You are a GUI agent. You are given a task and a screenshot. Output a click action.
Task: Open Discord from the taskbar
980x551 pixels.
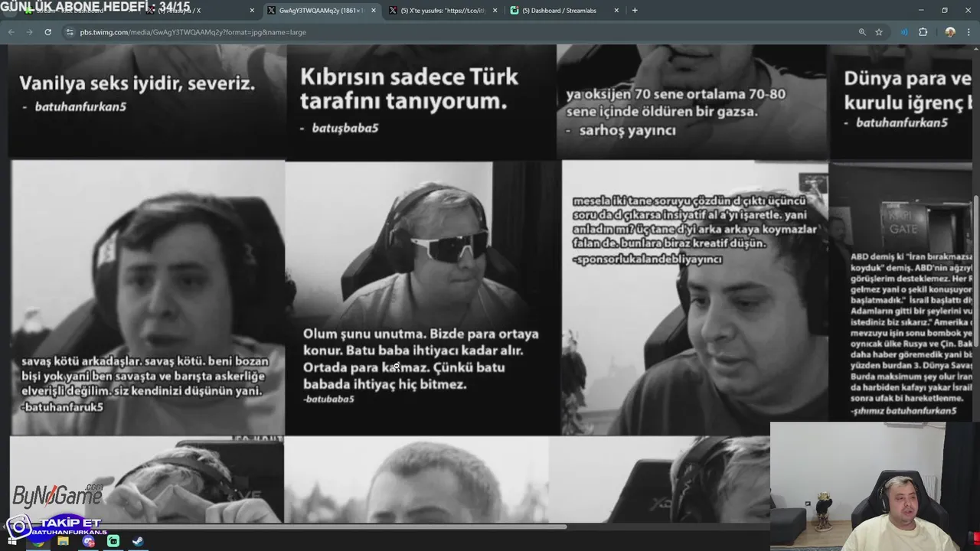[x=88, y=541]
